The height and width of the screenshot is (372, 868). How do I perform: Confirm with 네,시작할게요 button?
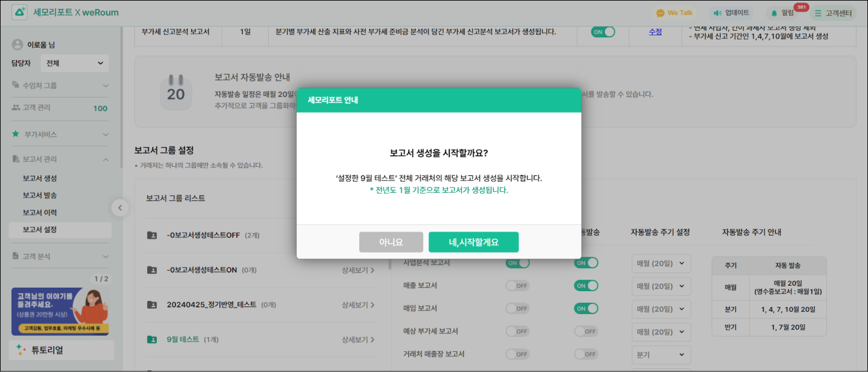473,242
